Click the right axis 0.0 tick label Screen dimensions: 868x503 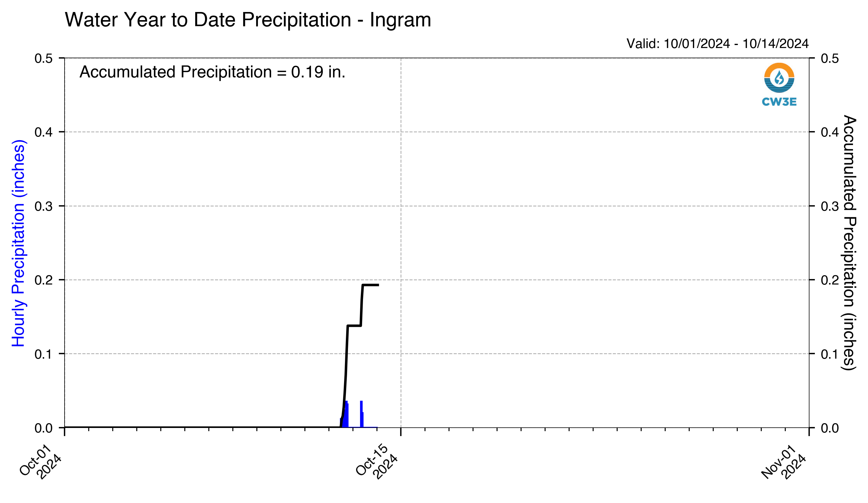click(x=830, y=428)
